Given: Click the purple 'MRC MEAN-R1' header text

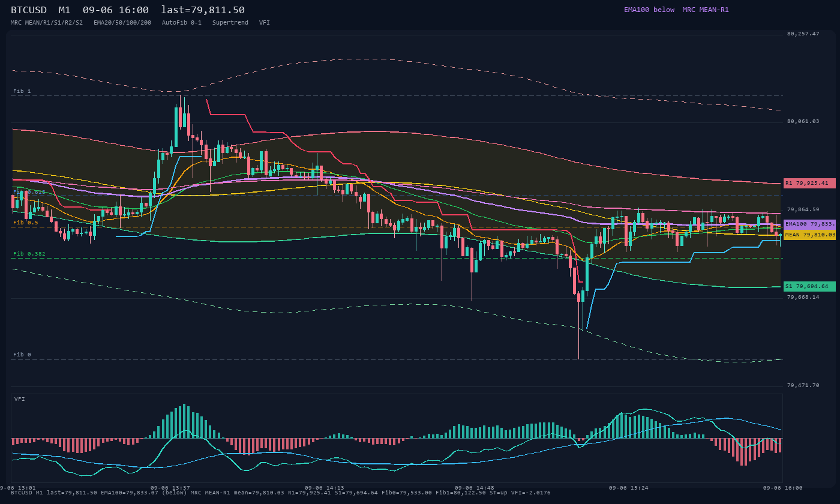Looking at the screenshot, I should click(x=706, y=10).
